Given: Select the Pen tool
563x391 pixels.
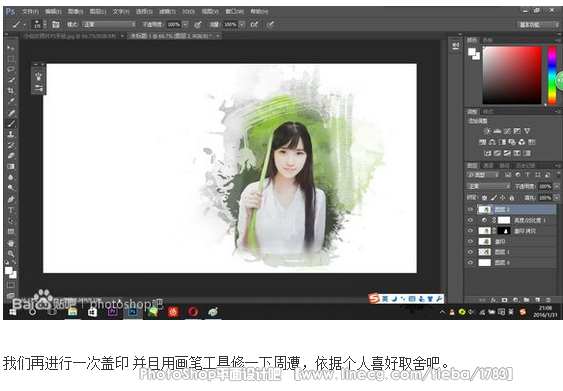Looking at the screenshot, I should coord(11,199).
